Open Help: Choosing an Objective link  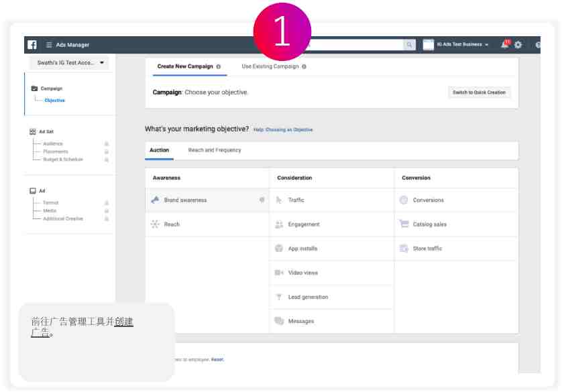tap(283, 130)
